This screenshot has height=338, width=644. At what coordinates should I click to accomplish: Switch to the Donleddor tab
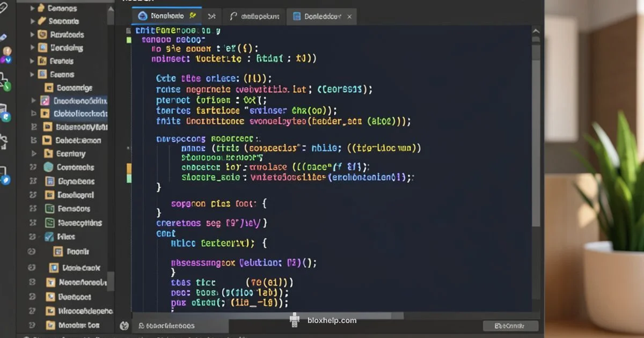click(x=321, y=16)
